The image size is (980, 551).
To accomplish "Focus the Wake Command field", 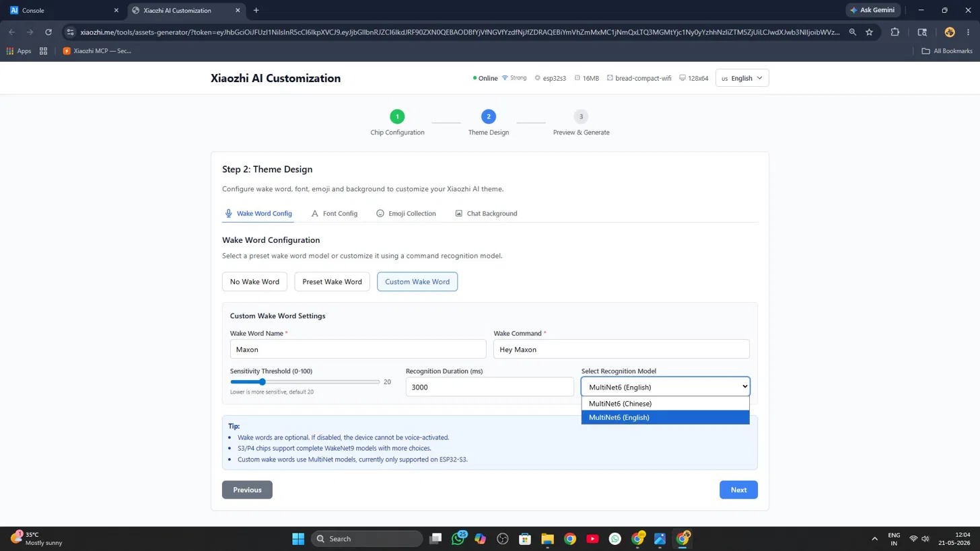I will 621,349.
